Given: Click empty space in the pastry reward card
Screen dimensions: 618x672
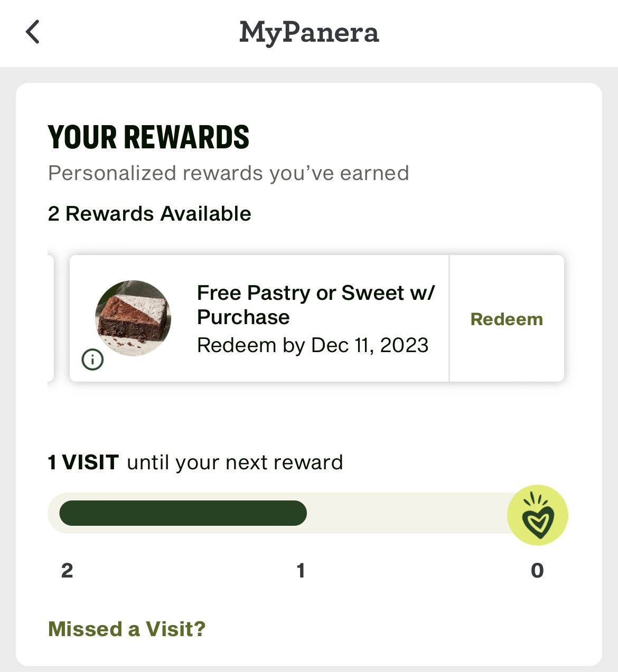Looking at the screenshot, I should pyautogui.click(x=317, y=370).
